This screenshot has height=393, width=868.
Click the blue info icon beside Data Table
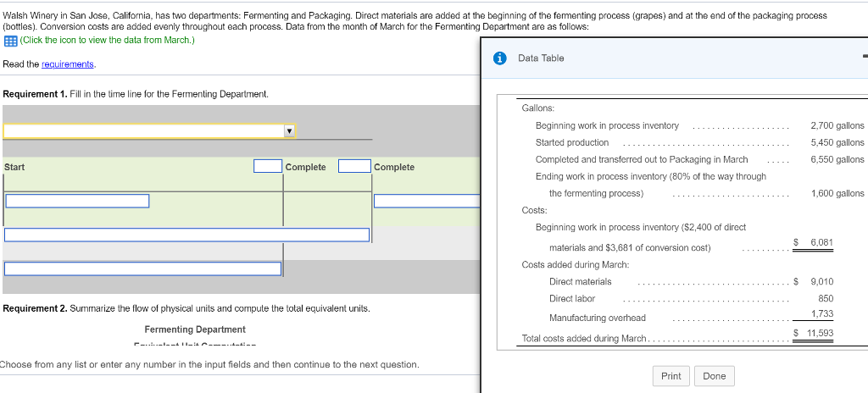point(500,58)
